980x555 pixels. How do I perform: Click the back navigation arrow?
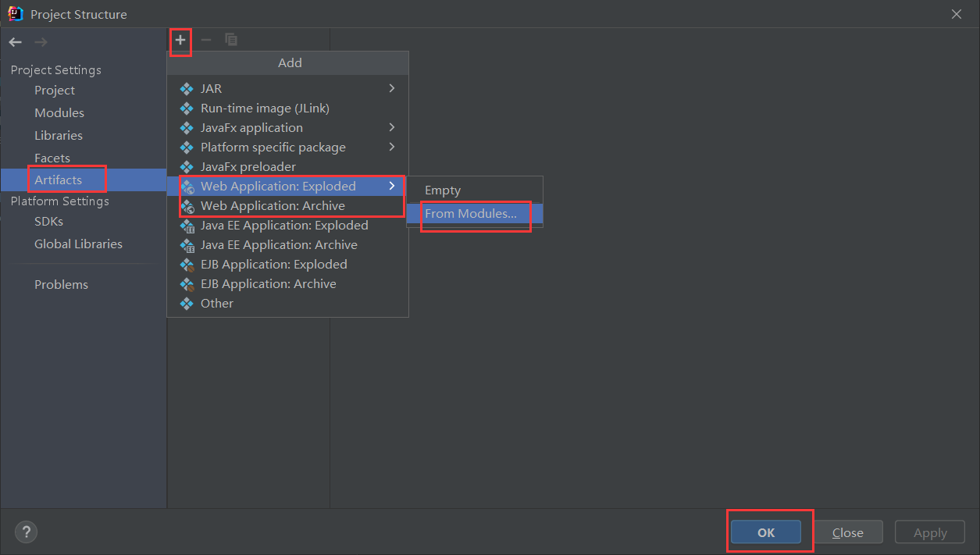coord(16,42)
